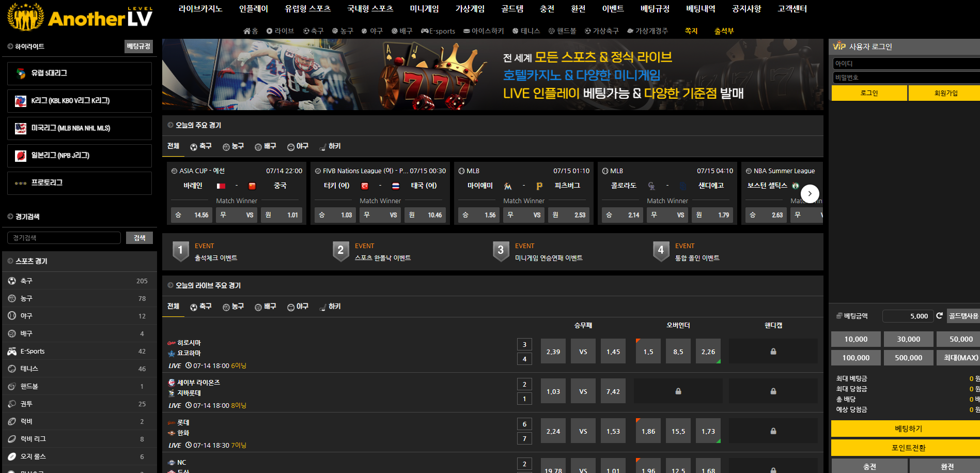
Task: Click the locked handicap cell for 히로시마 match
Action: pyautogui.click(x=773, y=352)
